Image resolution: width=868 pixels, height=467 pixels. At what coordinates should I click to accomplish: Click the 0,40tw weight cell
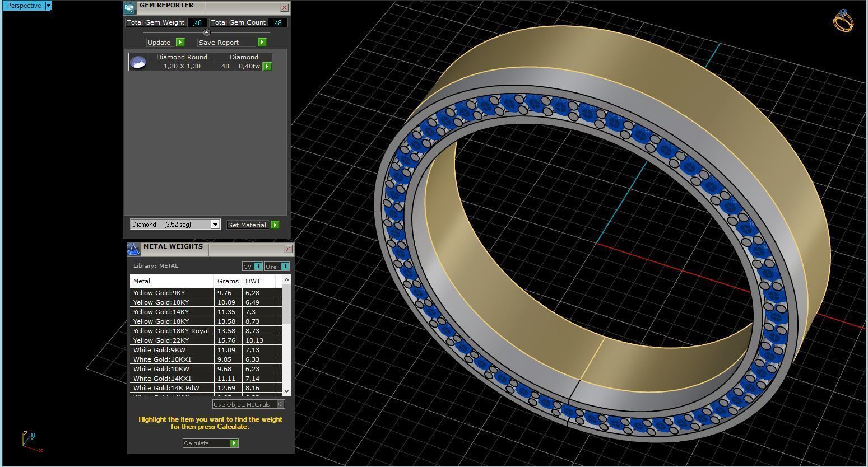click(249, 66)
